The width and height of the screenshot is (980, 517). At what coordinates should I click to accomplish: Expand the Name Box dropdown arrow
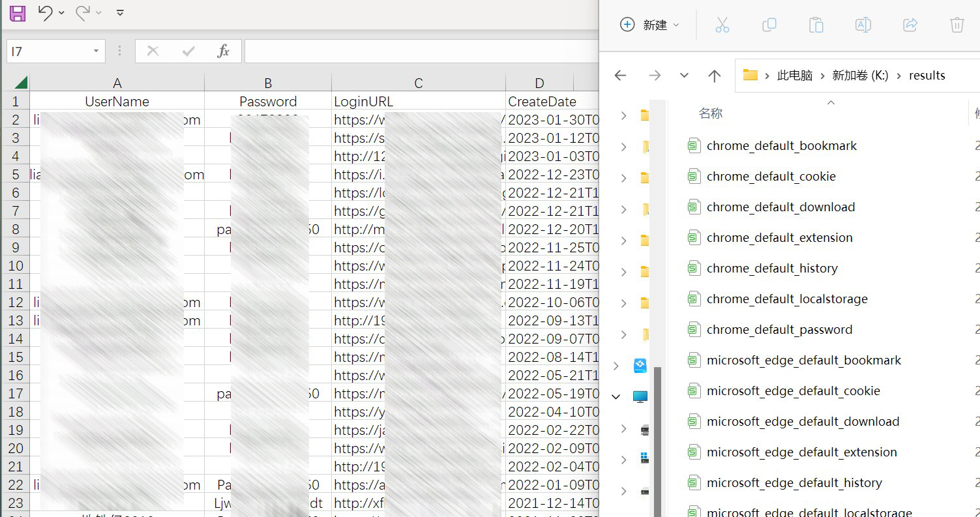97,51
